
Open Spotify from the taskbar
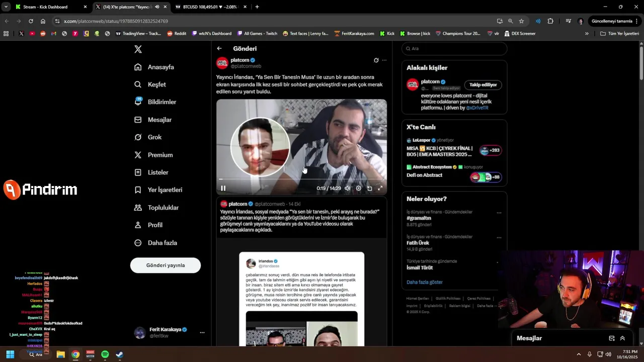tap(105, 354)
